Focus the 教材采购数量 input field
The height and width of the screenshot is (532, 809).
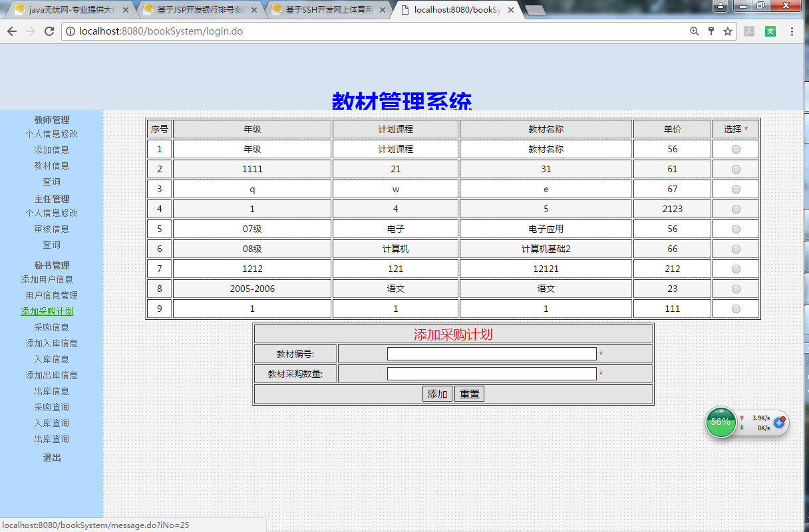(492, 374)
